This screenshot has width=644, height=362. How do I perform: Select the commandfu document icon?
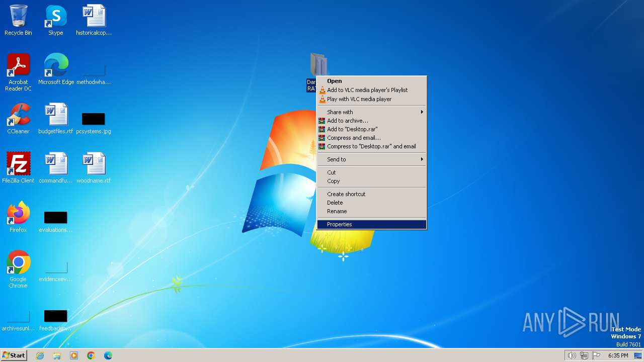pyautogui.click(x=56, y=168)
